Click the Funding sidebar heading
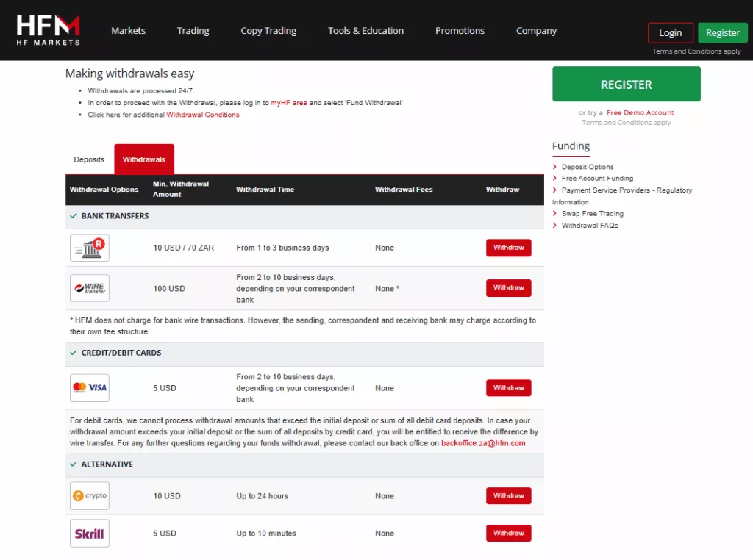This screenshot has height=560, width=753. point(571,146)
